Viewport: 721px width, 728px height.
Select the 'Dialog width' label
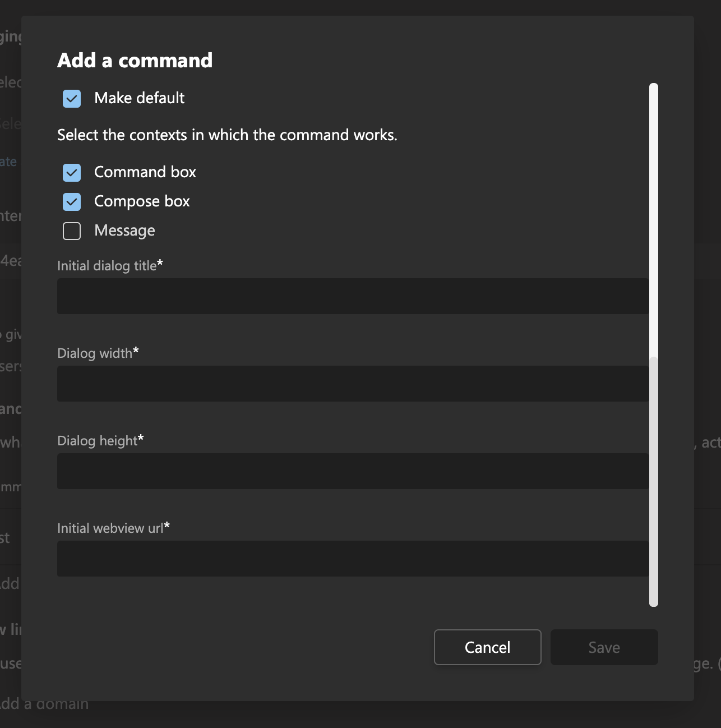[98, 353]
